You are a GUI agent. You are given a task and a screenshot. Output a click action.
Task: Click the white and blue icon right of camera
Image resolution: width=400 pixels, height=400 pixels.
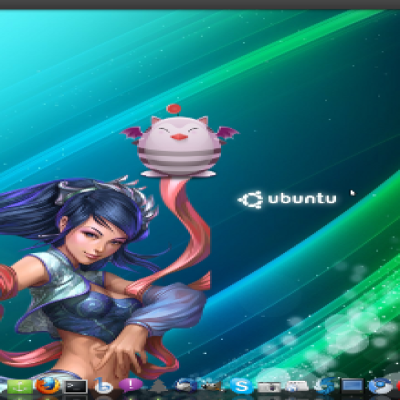point(297,387)
